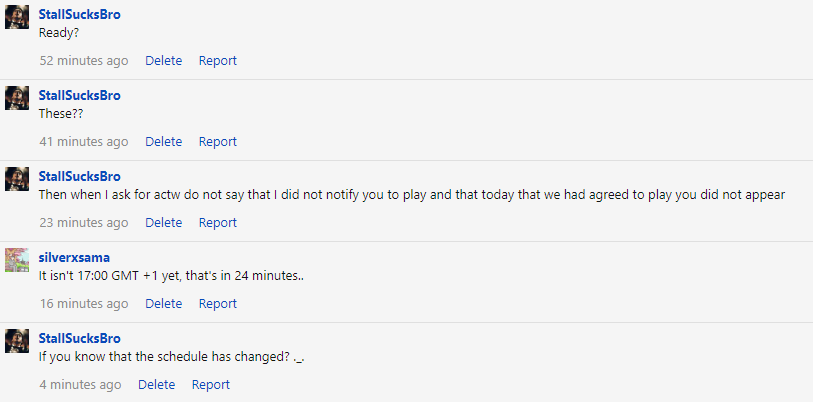This screenshot has width=813, height=402.
Task: Report the "Ready?" comment
Action: 217,60
